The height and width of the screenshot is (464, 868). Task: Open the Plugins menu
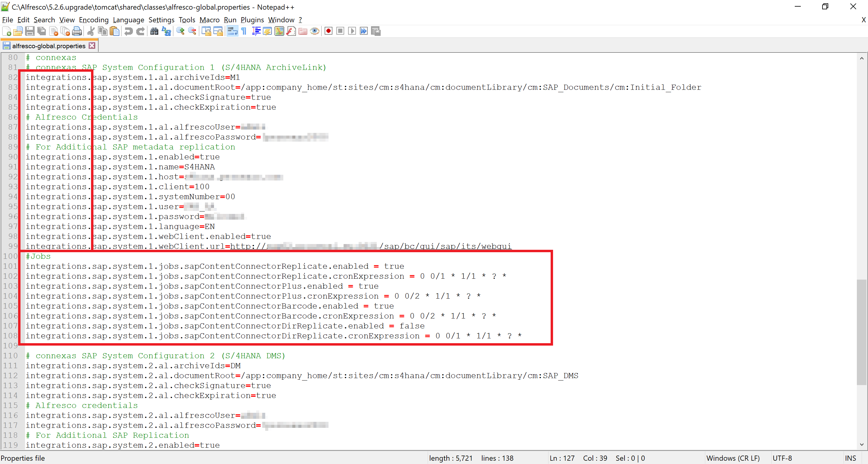click(252, 20)
